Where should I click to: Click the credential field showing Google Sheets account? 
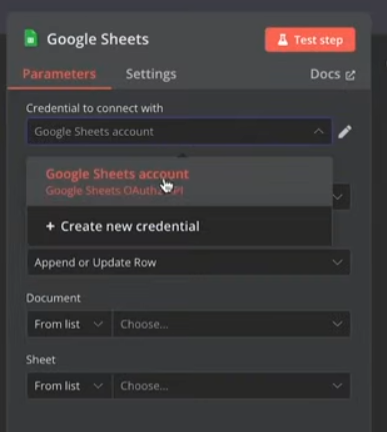(x=179, y=131)
